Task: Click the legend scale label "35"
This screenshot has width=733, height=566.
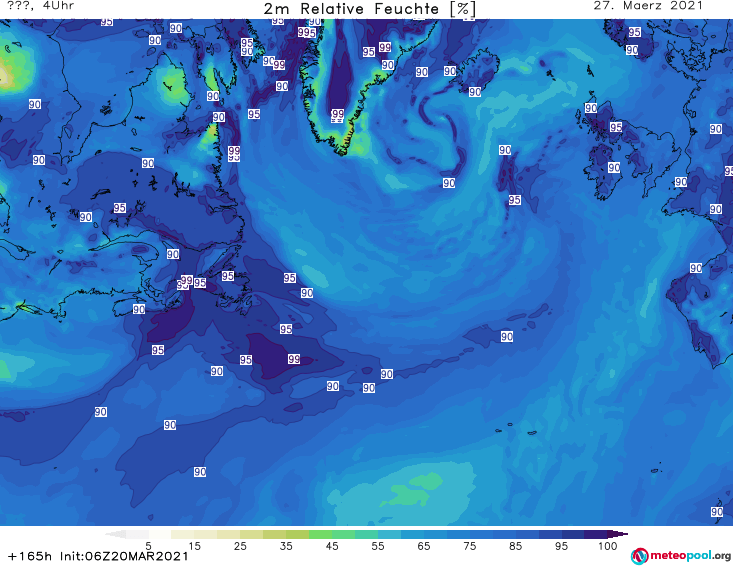Action: click(286, 546)
